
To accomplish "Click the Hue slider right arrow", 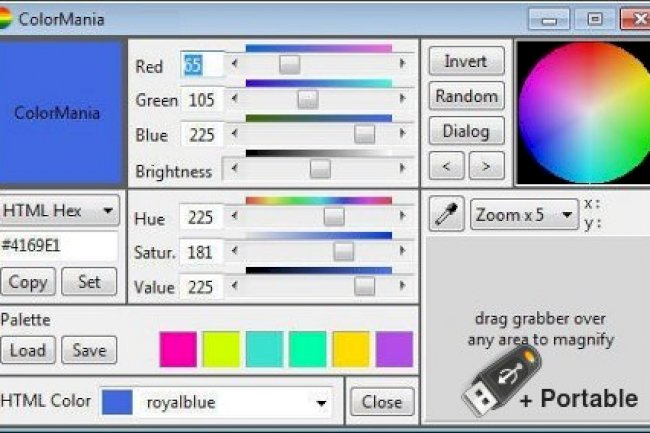I will click(x=402, y=217).
